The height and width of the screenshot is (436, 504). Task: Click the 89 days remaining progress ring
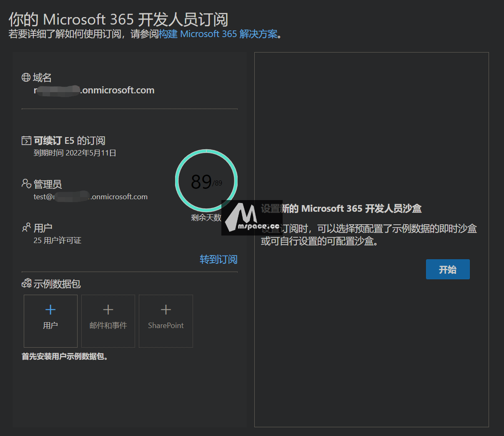point(206,180)
